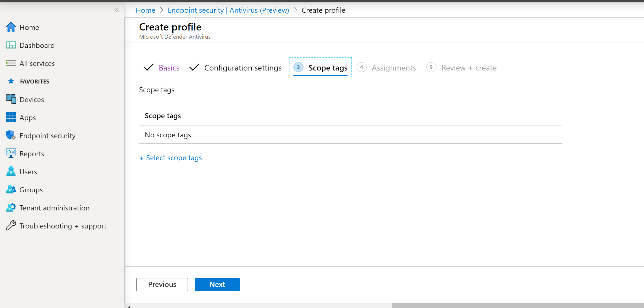Click Select scope tags link

(171, 158)
